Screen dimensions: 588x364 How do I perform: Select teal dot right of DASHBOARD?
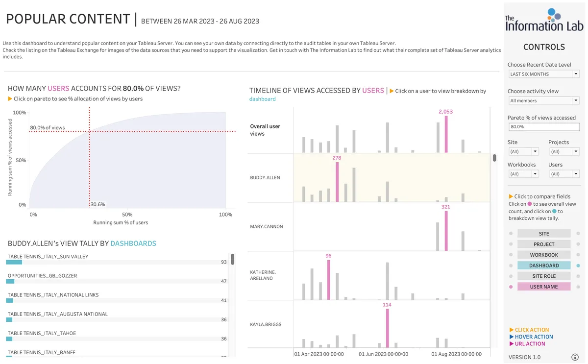click(578, 266)
